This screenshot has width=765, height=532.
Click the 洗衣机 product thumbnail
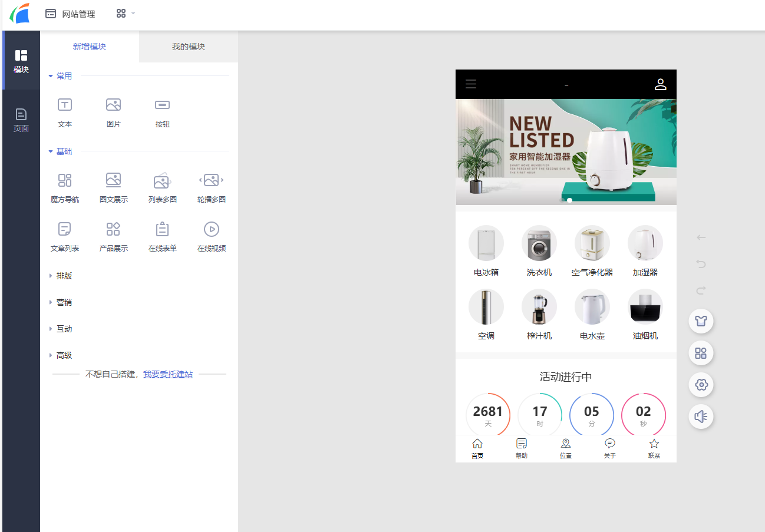coord(539,243)
